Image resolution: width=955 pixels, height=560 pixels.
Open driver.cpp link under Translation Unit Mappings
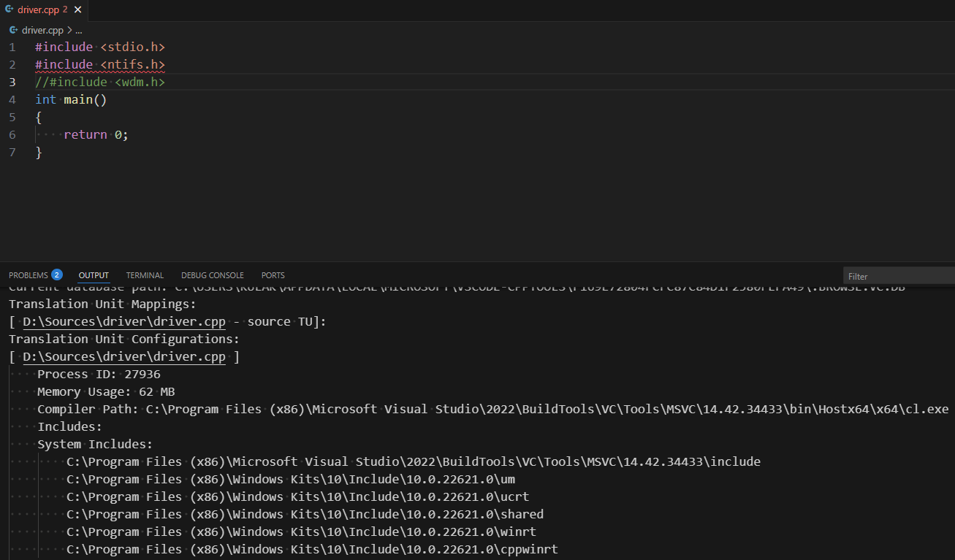pos(123,321)
